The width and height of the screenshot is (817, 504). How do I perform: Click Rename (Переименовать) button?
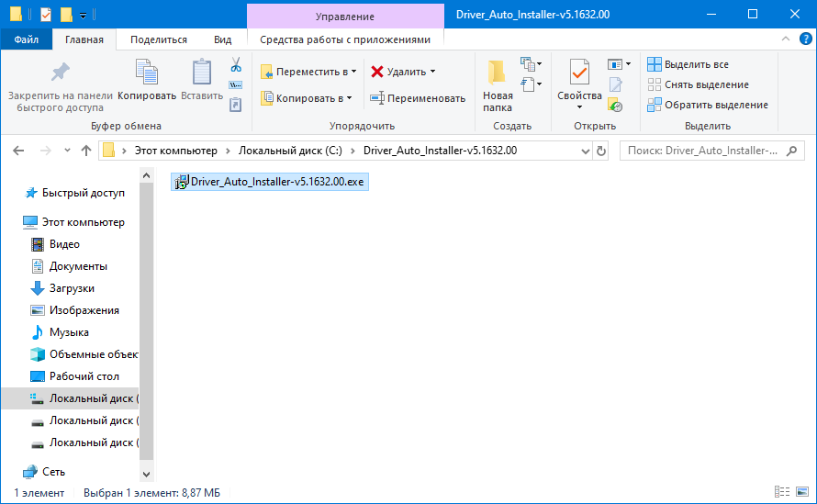point(418,98)
